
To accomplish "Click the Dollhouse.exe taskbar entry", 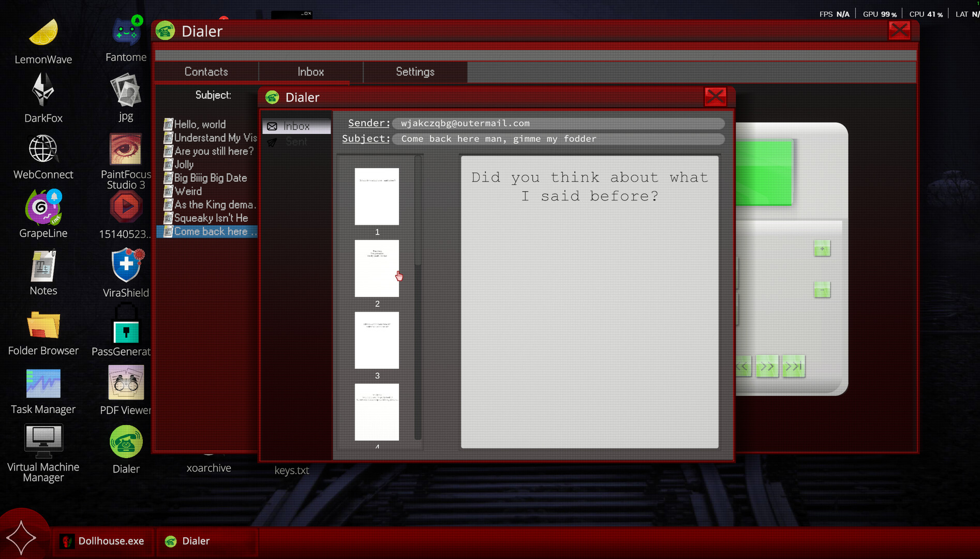I will (103, 541).
